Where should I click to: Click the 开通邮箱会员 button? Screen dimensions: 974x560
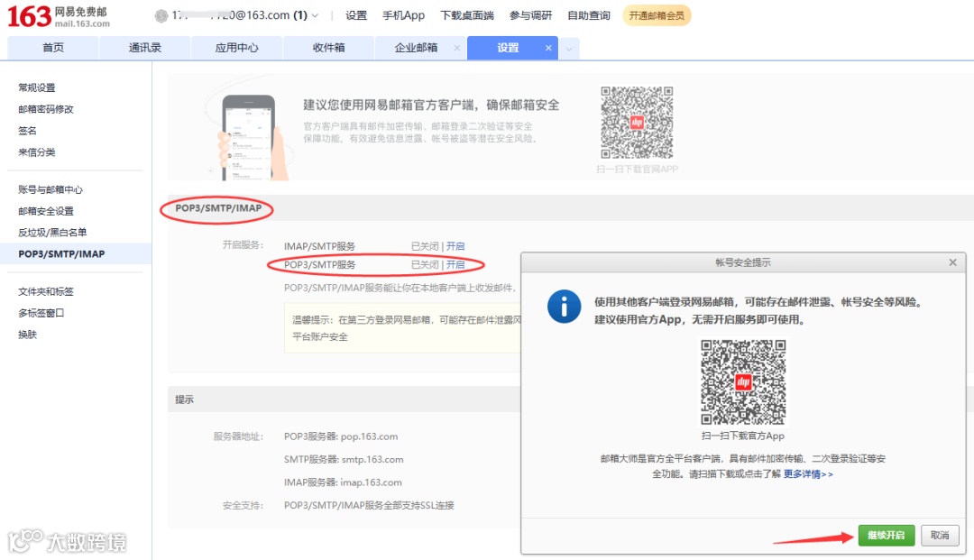click(x=656, y=15)
